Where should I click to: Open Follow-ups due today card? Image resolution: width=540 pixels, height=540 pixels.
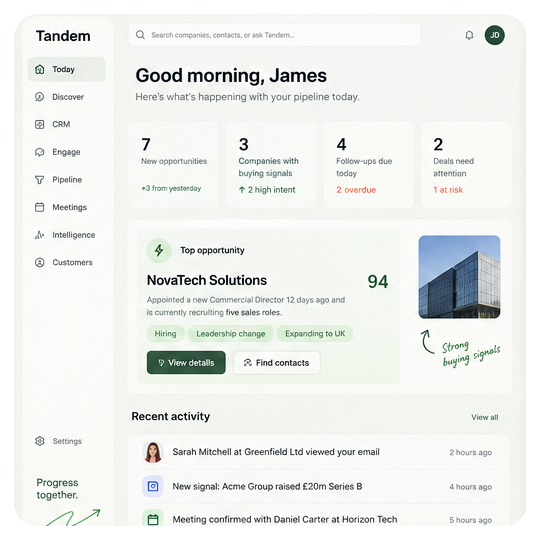(x=369, y=164)
